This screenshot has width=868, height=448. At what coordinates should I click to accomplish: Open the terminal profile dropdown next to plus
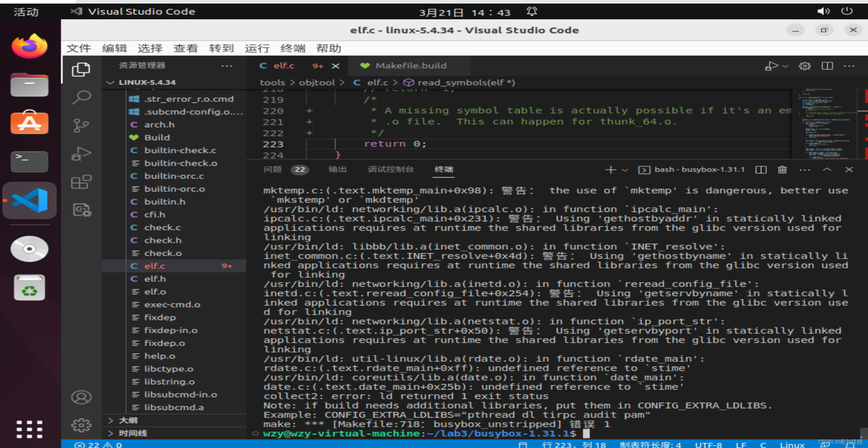pyautogui.click(x=625, y=170)
